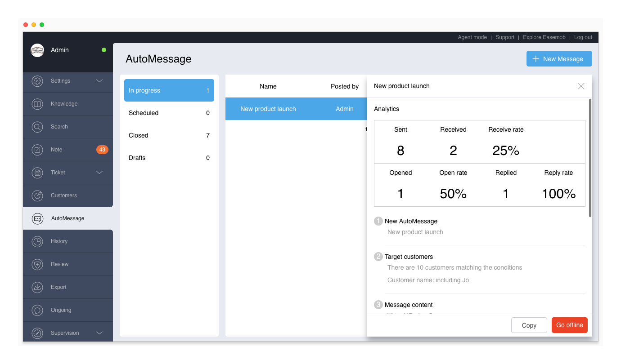Open the Support link
The image size is (621, 364).
[505, 37]
